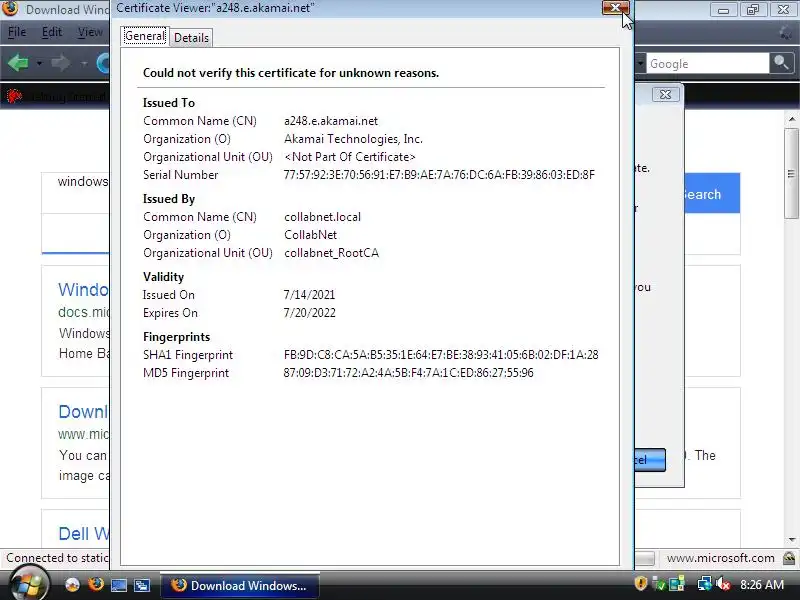Click the muted volume tray icon
800x600 pixels.
pos(723,584)
